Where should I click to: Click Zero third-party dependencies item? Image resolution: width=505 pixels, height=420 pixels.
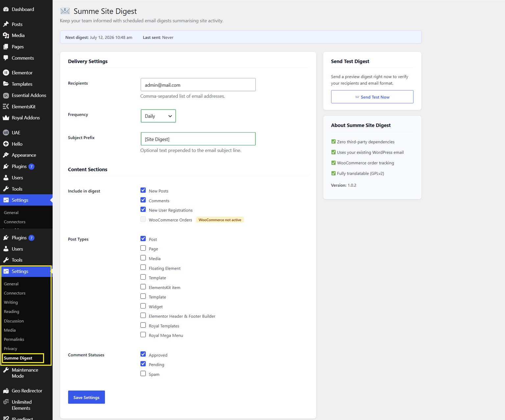[x=363, y=142]
